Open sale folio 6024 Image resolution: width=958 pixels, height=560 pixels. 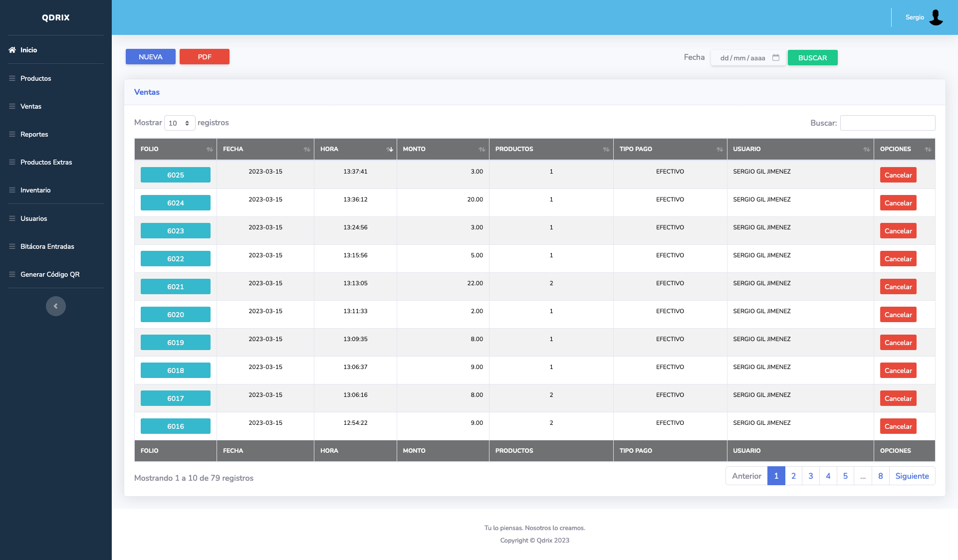176,203
